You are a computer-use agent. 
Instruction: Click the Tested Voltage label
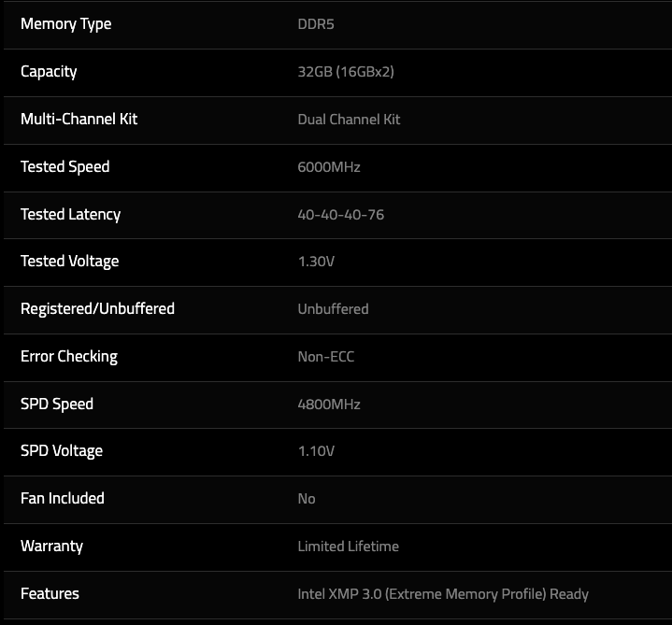click(70, 261)
